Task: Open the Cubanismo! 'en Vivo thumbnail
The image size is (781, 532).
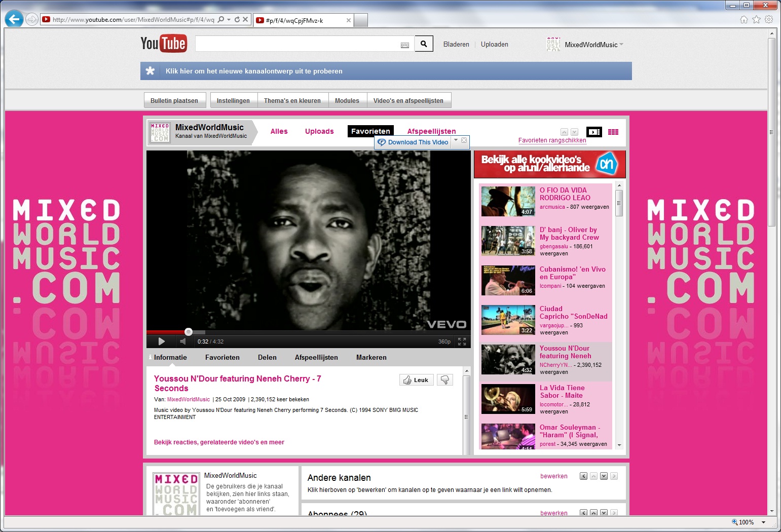Action: click(x=508, y=280)
